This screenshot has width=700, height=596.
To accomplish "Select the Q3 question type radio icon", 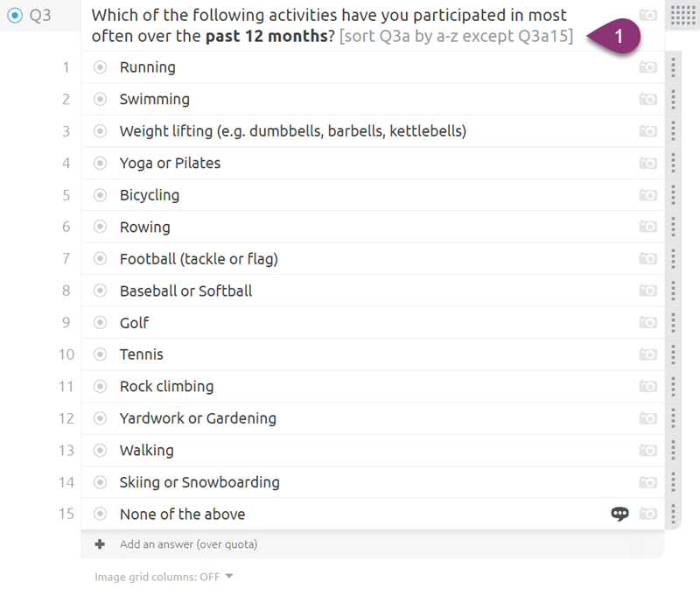I will click(x=15, y=15).
